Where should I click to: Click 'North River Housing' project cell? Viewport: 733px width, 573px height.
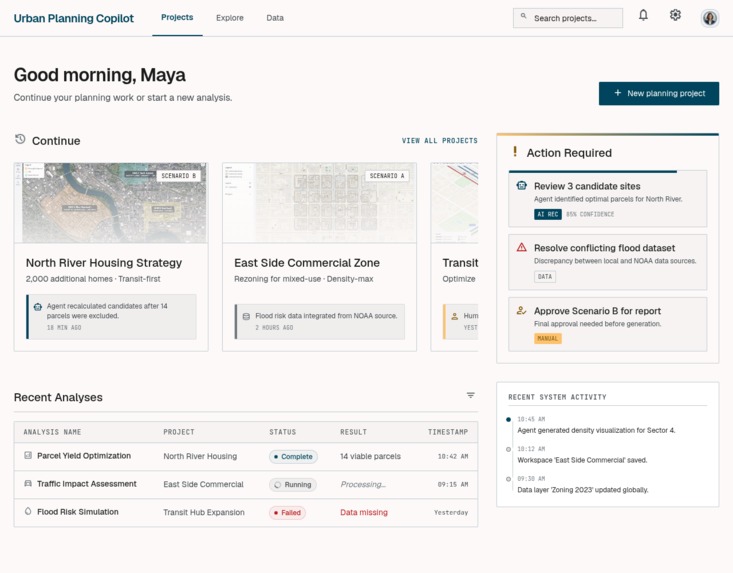(x=200, y=456)
